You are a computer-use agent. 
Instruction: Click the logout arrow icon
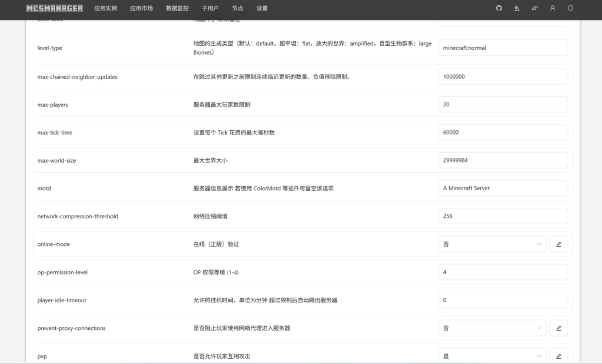pos(571,8)
